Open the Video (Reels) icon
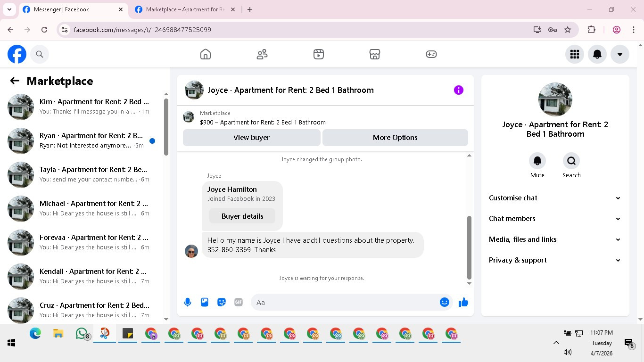 point(319,54)
